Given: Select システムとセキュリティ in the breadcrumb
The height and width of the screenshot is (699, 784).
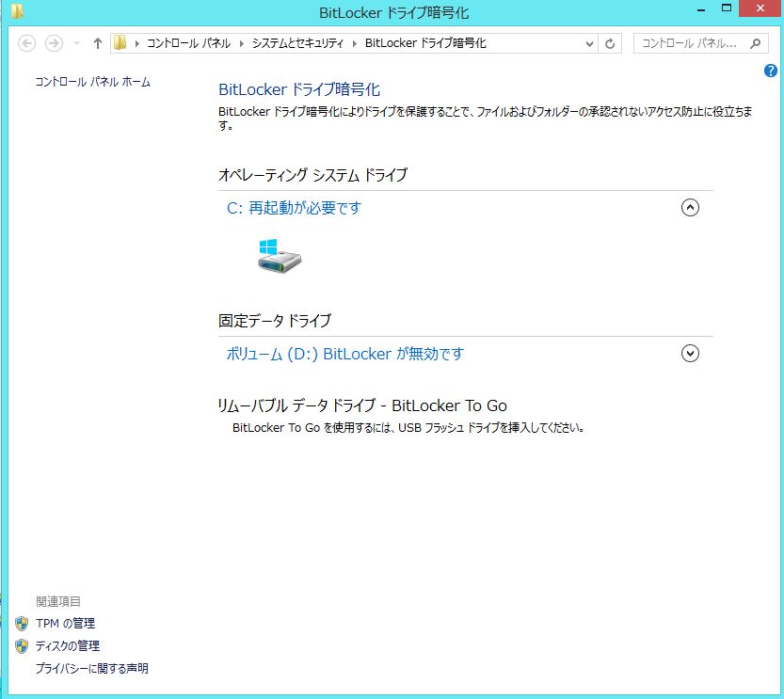Looking at the screenshot, I should click(297, 43).
